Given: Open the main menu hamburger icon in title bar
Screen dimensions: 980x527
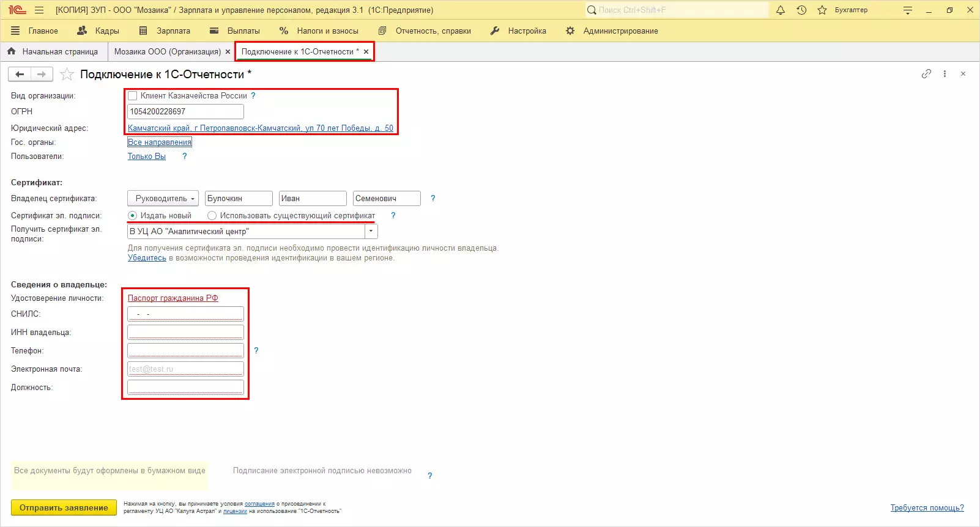Looking at the screenshot, I should tap(39, 10).
